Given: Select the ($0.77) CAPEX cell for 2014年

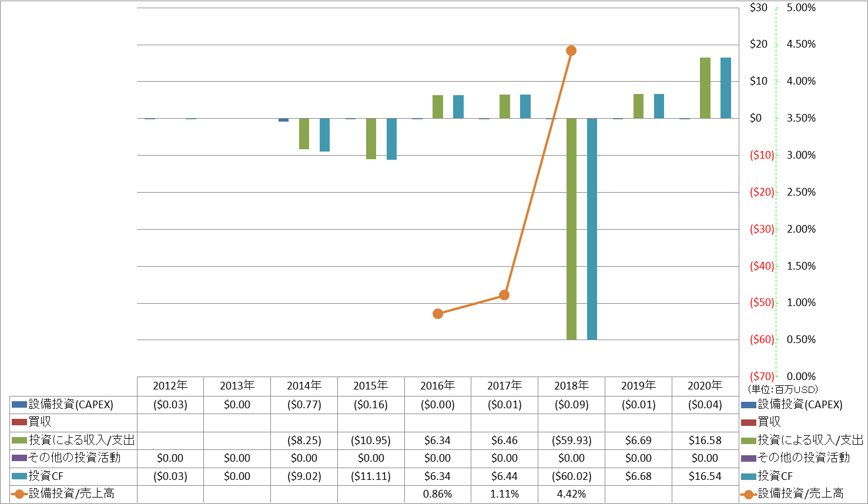Looking at the screenshot, I should click(304, 405).
